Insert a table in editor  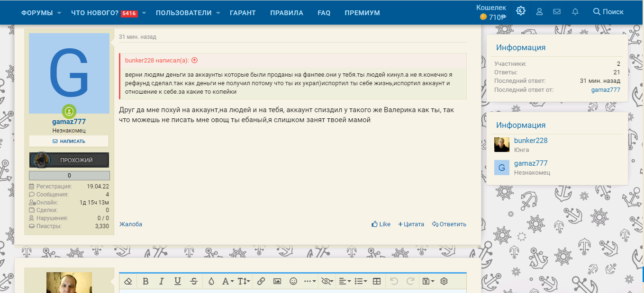click(377, 281)
